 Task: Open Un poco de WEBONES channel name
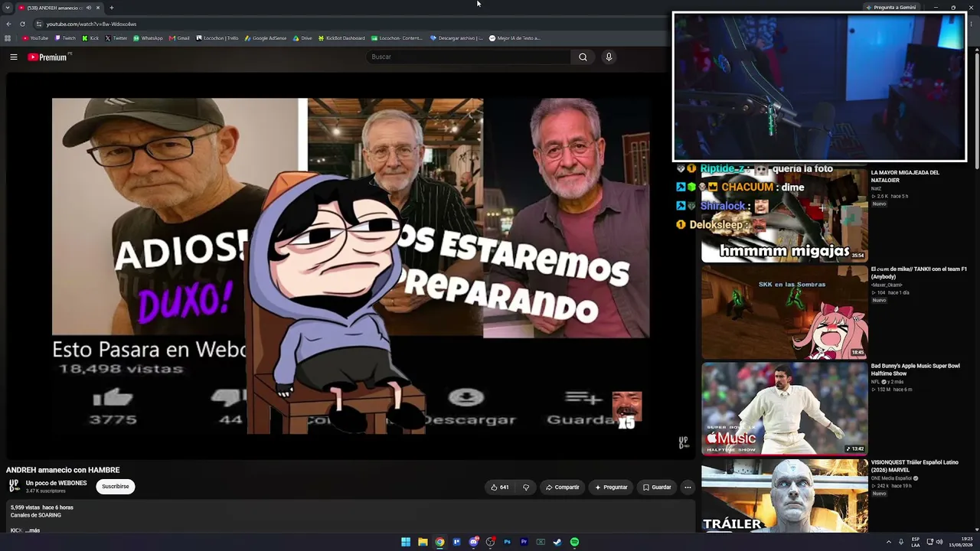[57, 483]
